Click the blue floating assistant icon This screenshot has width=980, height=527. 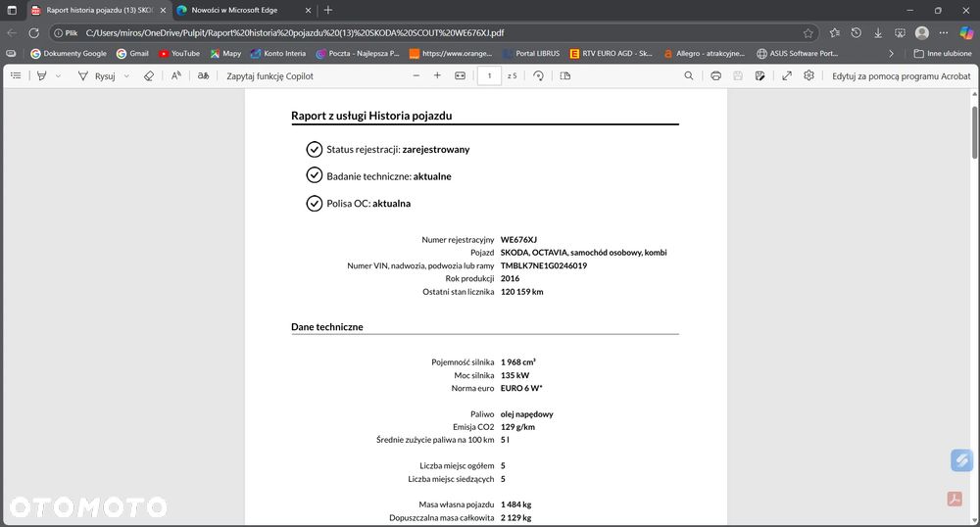point(962,460)
